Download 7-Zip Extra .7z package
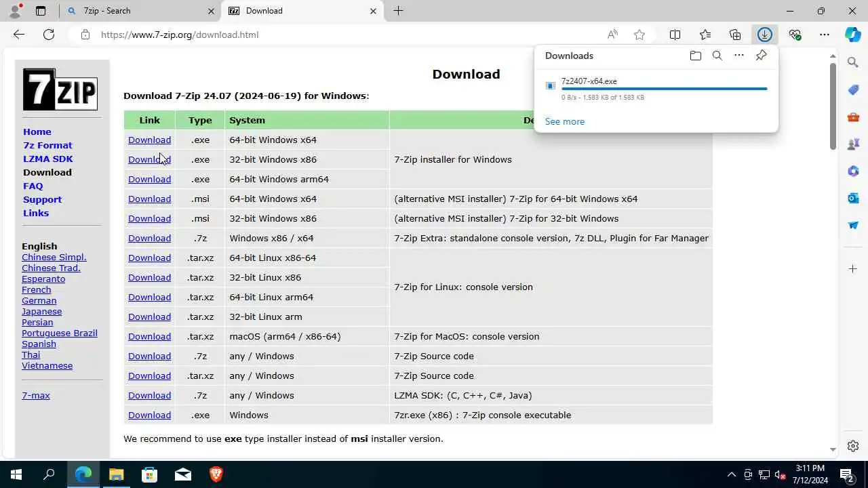The image size is (868, 488). pyautogui.click(x=149, y=238)
